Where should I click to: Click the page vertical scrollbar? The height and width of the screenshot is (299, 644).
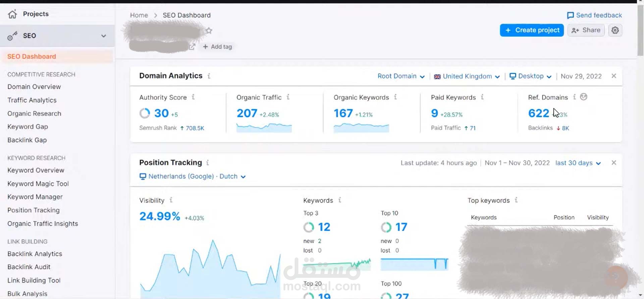coord(641,31)
